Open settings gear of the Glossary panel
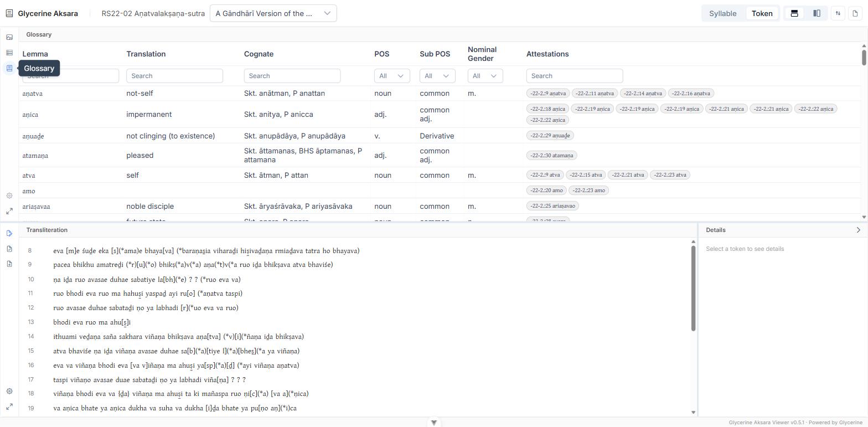This screenshot has width=868, height=427. [9, 196]
